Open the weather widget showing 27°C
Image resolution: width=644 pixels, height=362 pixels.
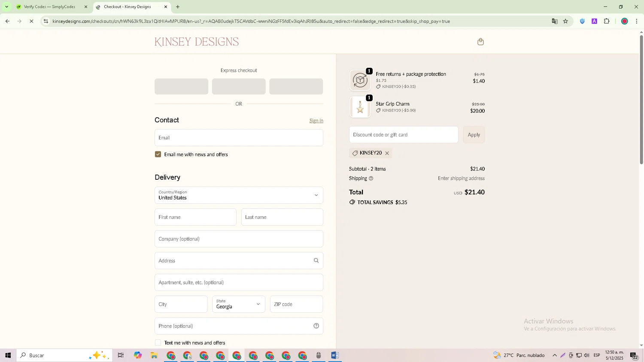[519, 355]
